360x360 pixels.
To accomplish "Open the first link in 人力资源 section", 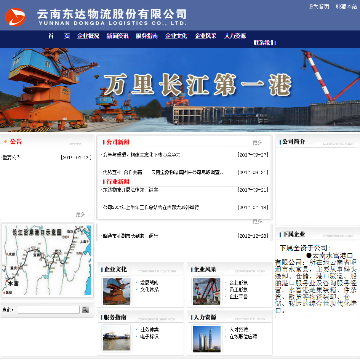I will [x=239, y=330].
